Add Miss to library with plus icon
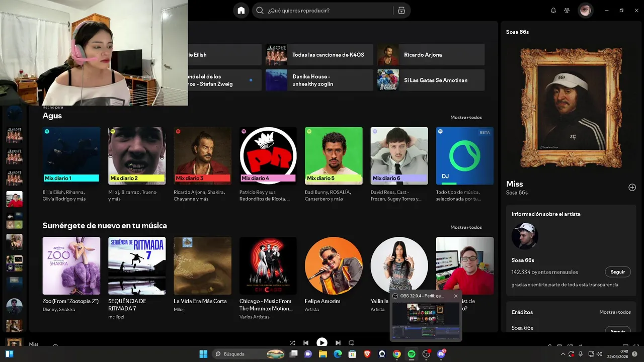This screenshot has height=362, width=644. [632, 188]
